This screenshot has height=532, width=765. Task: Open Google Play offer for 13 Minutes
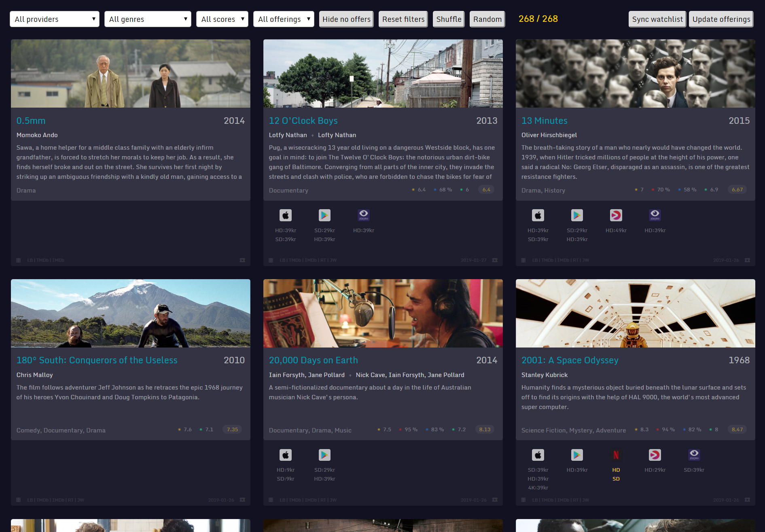click(577, 215)
